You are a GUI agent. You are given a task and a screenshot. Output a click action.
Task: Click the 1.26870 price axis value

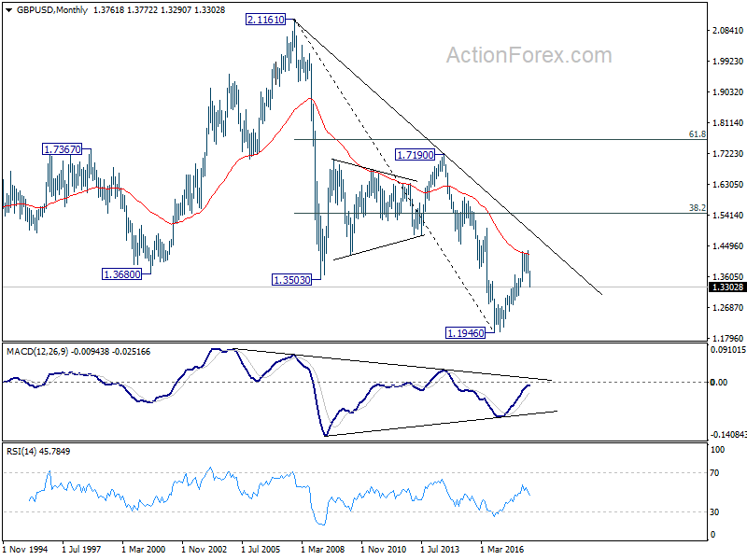point(727,308)
